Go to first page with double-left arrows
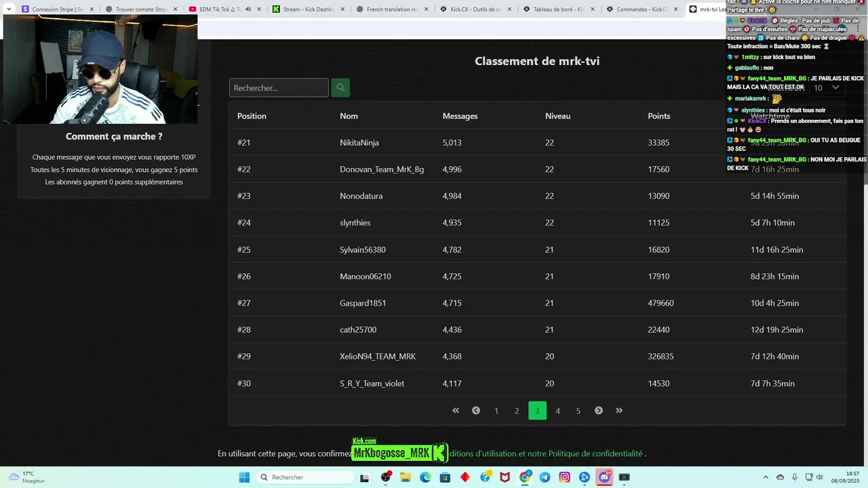The height and width of the screenshot is (488, 868). click(456, 411)
